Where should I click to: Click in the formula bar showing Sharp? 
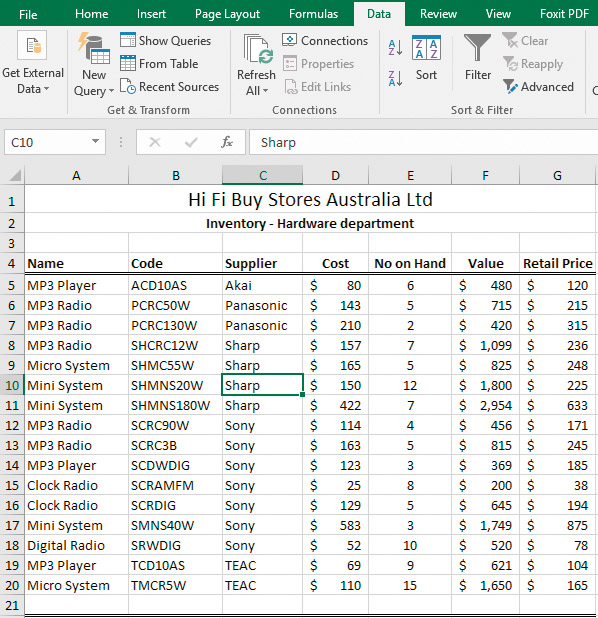click(424, 142)
